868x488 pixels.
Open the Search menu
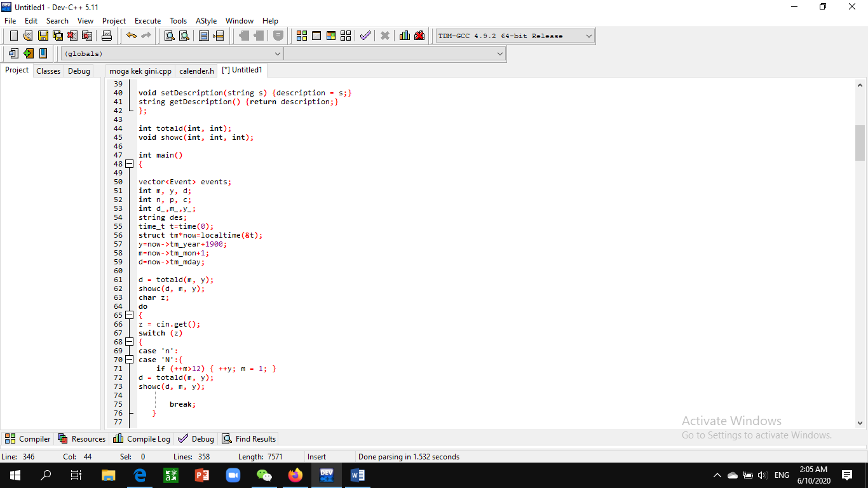[x=57, y=21]
